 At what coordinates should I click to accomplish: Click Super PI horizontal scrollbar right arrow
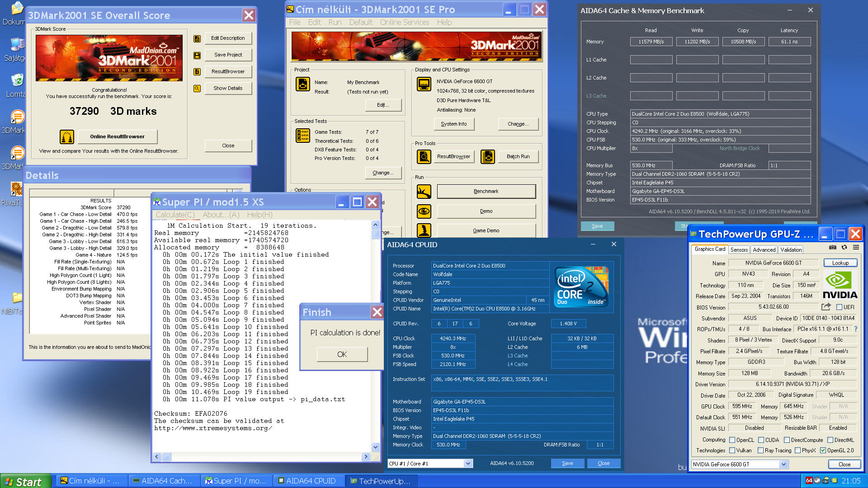point(366,457)
